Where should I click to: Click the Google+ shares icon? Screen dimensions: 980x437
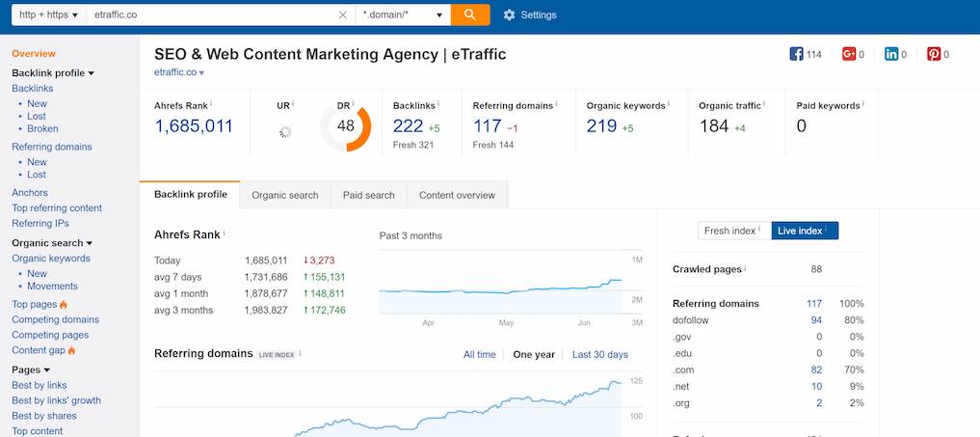point(848,54)
